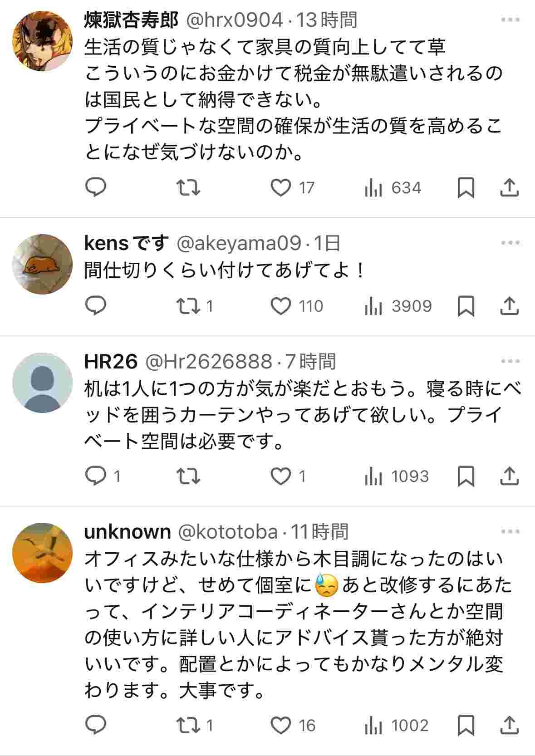
Task: Share the unknown @kototoba tweet
Action: coord(509,725)
